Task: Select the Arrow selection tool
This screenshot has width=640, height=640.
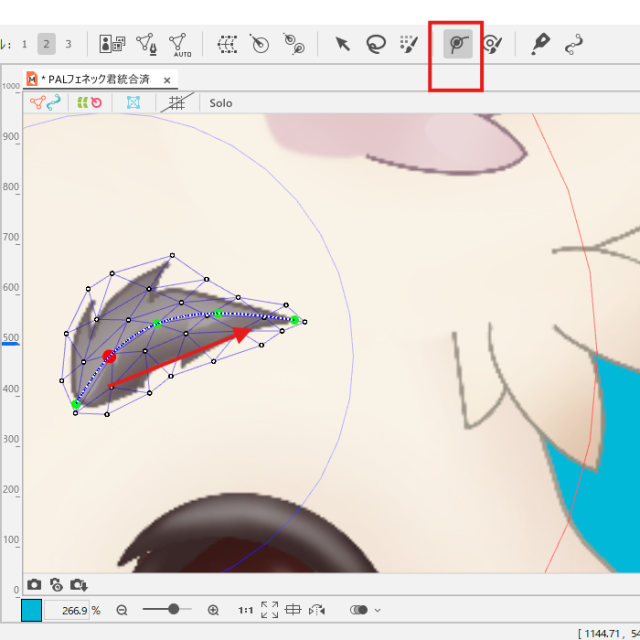Action: click(x=343, y=44)
